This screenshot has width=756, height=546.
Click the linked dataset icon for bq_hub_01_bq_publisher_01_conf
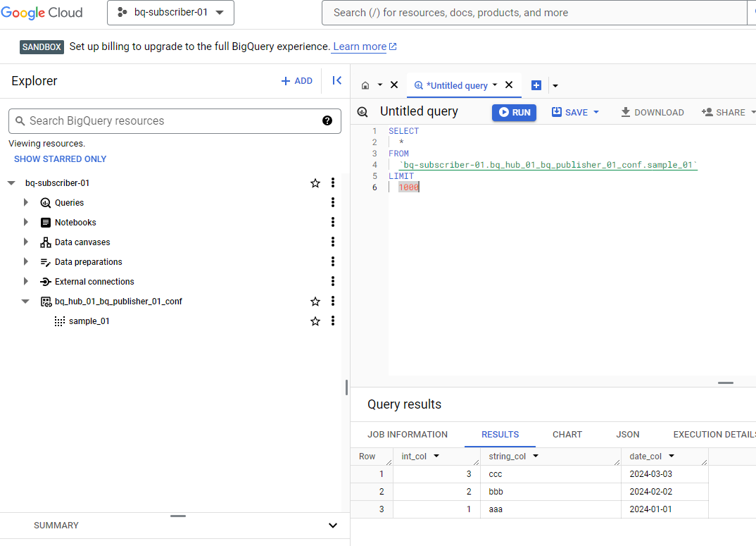[x=46, y=302]
